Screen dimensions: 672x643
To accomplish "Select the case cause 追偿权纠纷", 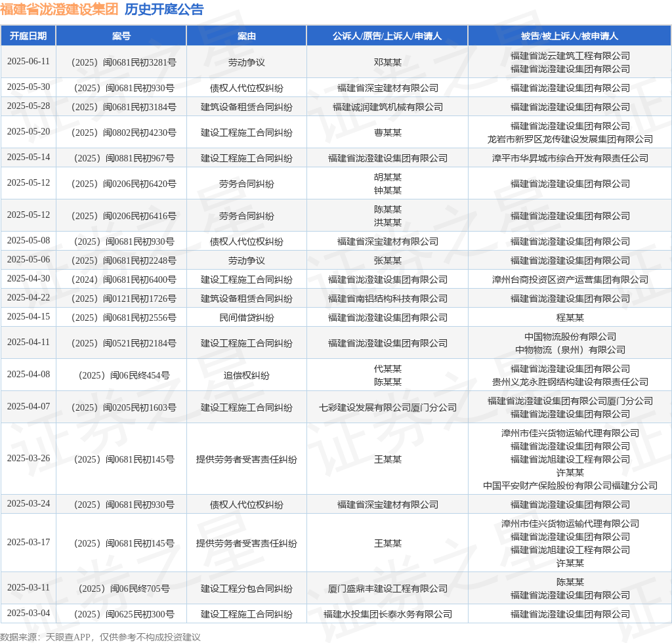I will point(247,375).
